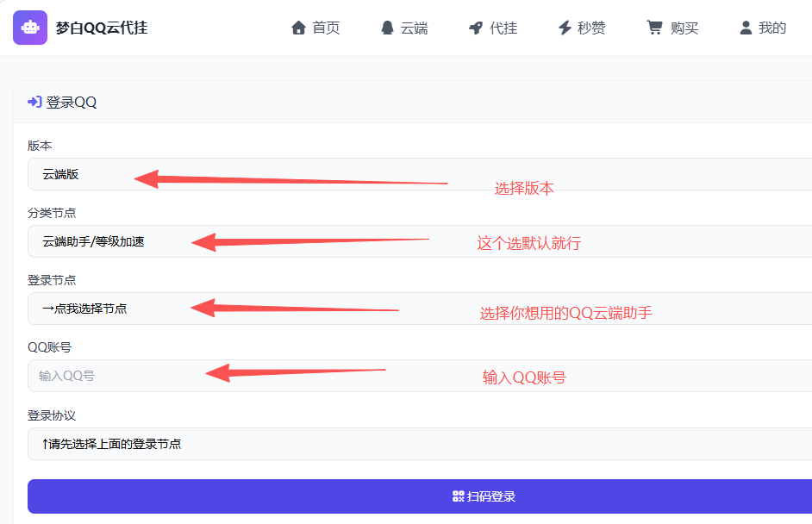Click the lightning bolt icon beside 秒赞

pos(565,28)
